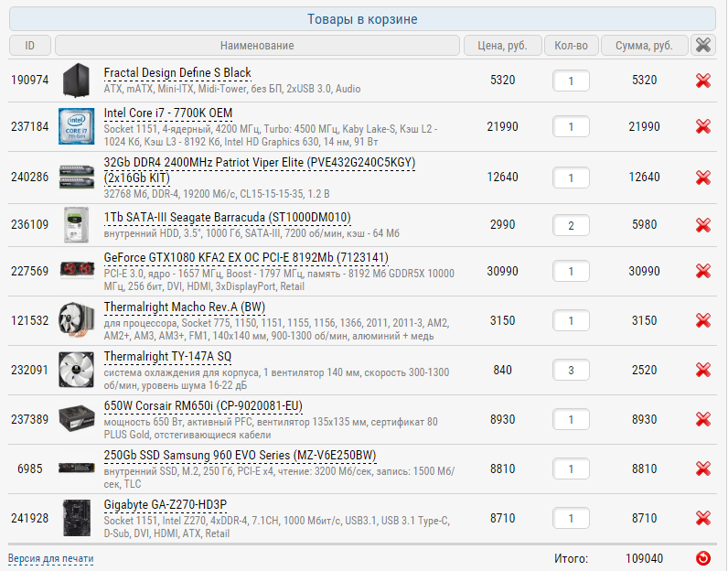
Task: Open GeForce GTX1080 KFA2 EX OC link
Action: point(246,258)
